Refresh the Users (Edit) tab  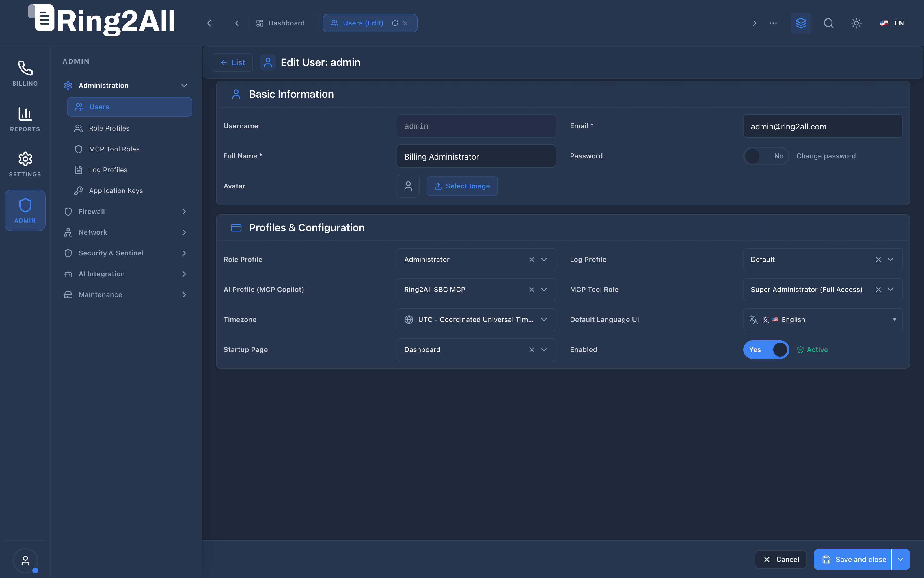point(395,23)
